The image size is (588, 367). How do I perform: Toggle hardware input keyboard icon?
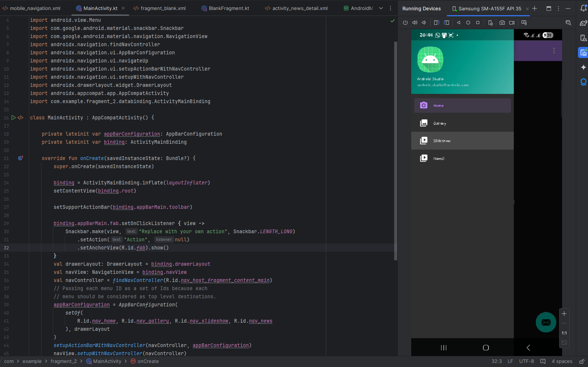coord(524,23)
